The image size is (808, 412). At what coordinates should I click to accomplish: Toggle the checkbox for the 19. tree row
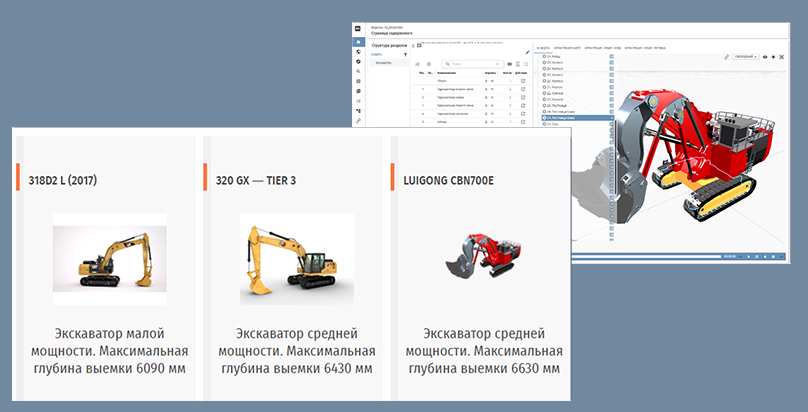click(x=612, y=56)
